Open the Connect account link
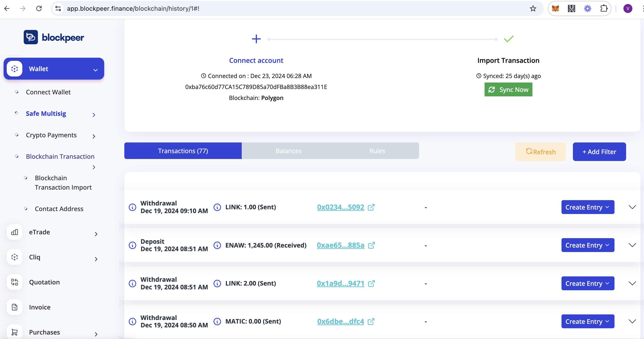The height and width of the screenshot is (339, 644). [256, 60]
